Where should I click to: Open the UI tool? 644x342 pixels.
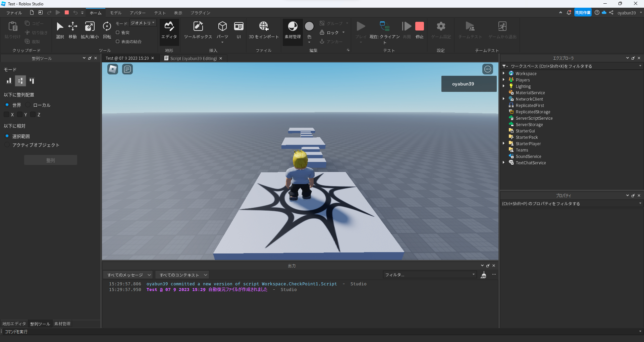[239, 30]
